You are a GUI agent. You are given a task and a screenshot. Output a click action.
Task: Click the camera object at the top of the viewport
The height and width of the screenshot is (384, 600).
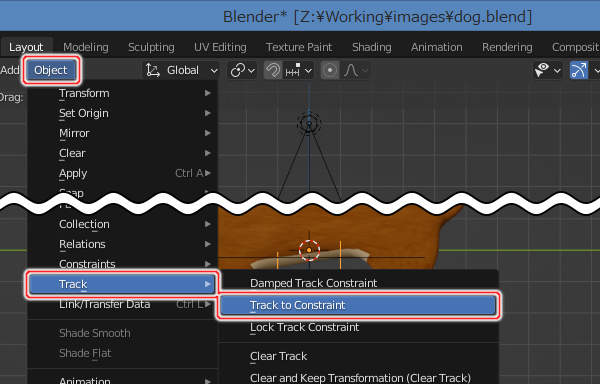point(309,124)
